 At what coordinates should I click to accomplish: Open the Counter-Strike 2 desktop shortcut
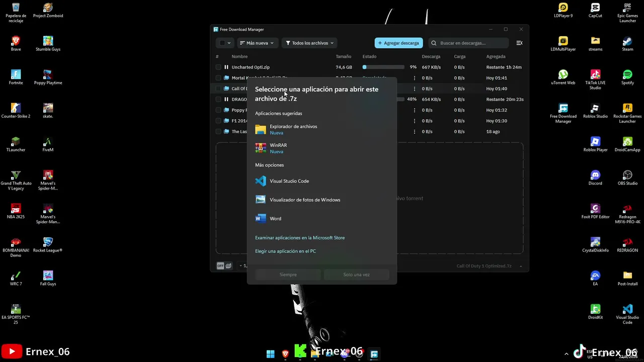click(x=16, y=111)
